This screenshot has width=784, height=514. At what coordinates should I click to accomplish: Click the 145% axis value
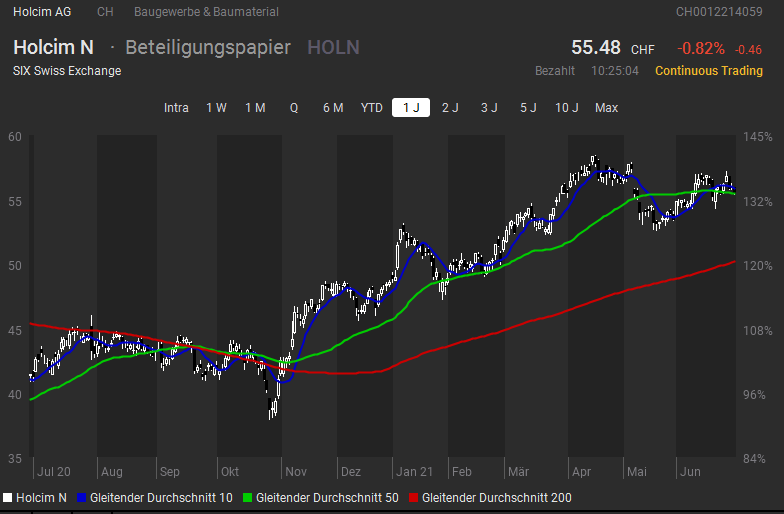coord(758,136)
